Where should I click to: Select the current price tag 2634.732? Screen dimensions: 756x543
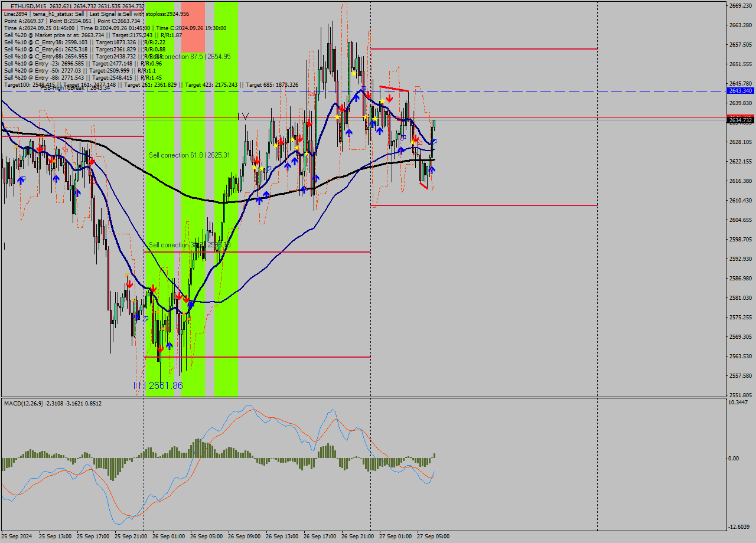(740, 120)
